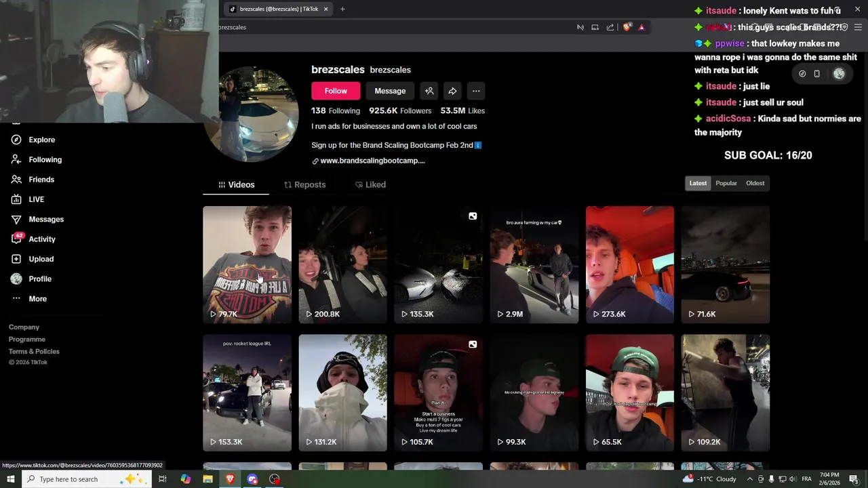Select the brezscales TikTok browser tab
The width and height of the screenshot is (868, 488).
(278, 9)
